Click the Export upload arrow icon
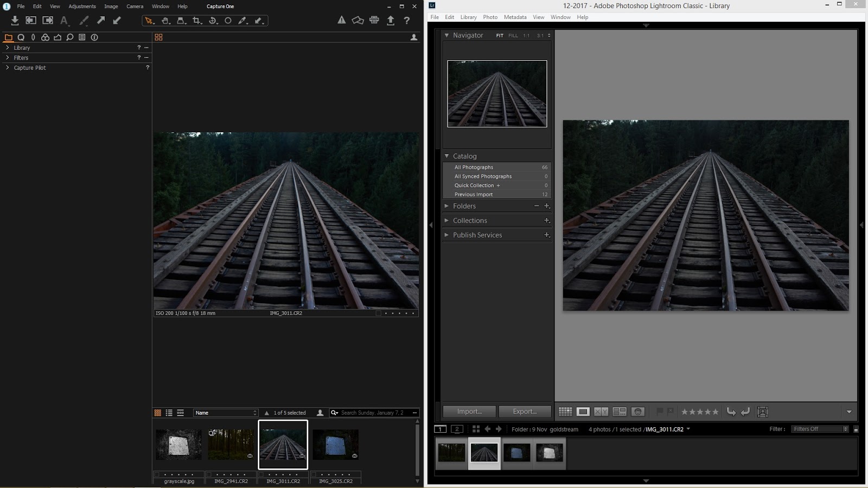Image resolution: width=868 pixels, height=488 pixels. pos(391,20)
